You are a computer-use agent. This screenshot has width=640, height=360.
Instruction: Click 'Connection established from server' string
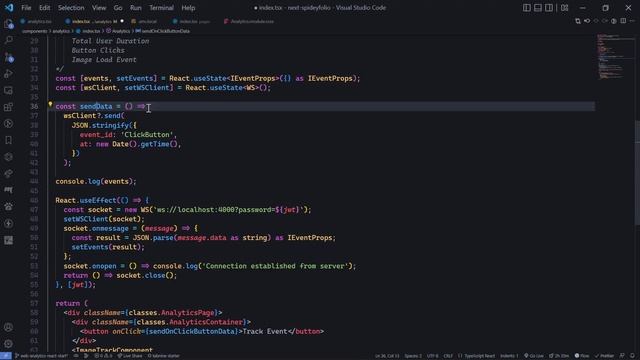tap(276, 266)
